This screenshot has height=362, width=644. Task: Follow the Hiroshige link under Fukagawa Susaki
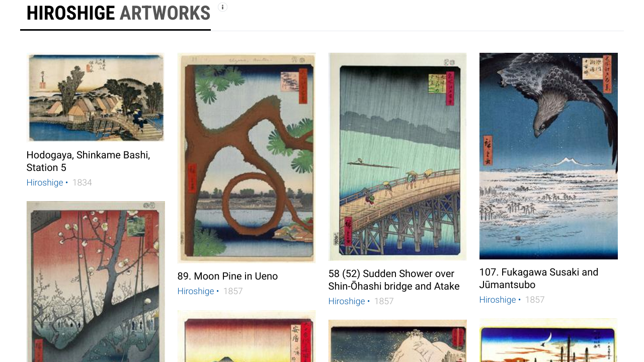pos(498,300)
